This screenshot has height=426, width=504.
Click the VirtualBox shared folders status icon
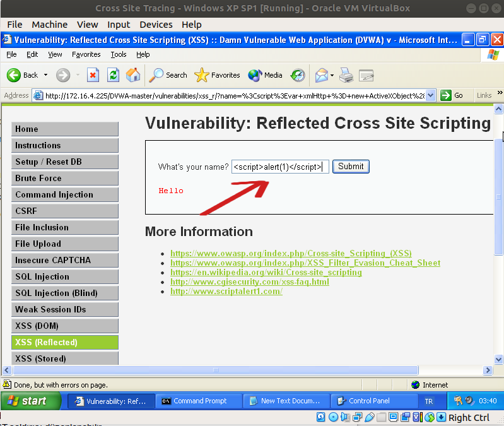[381, 417]
